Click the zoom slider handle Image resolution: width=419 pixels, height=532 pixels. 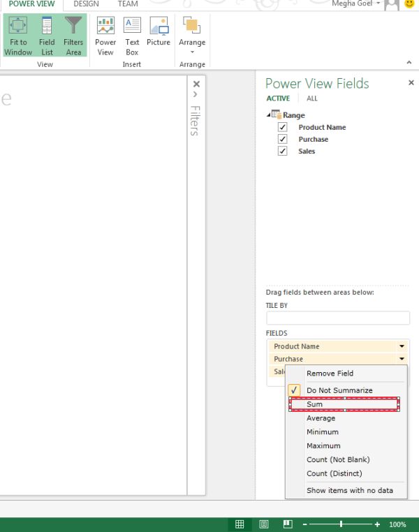point(341,524)
